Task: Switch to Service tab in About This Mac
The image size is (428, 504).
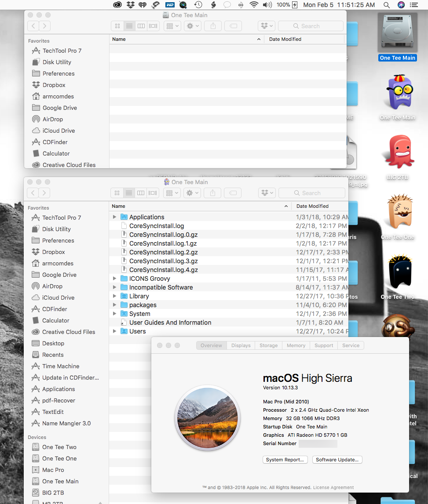Action: [351, 345]
